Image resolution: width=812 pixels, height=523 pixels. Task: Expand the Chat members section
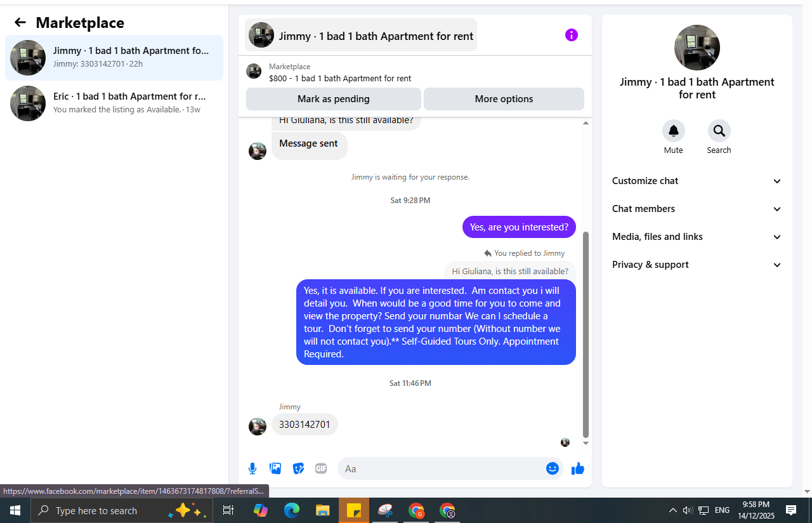point(697,209)
